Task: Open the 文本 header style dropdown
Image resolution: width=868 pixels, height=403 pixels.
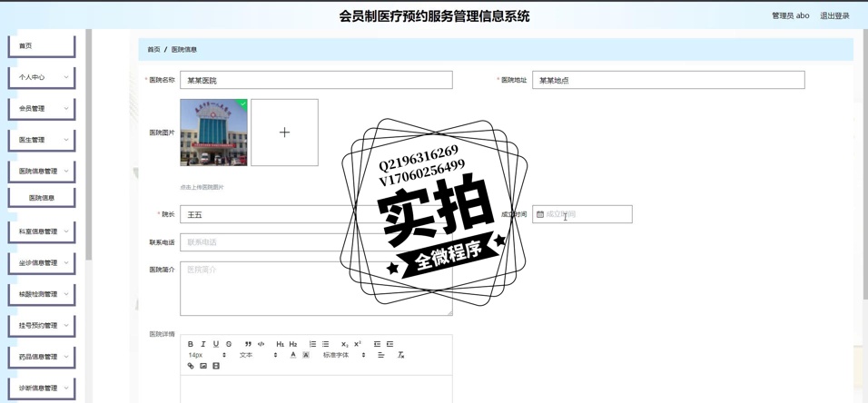Action: click(x=258, y=355)
